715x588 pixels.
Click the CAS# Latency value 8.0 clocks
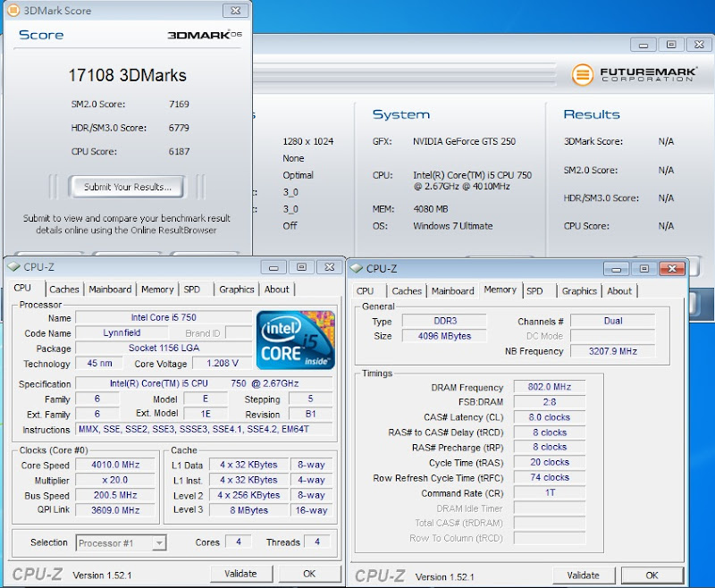(x=550, y=417)
